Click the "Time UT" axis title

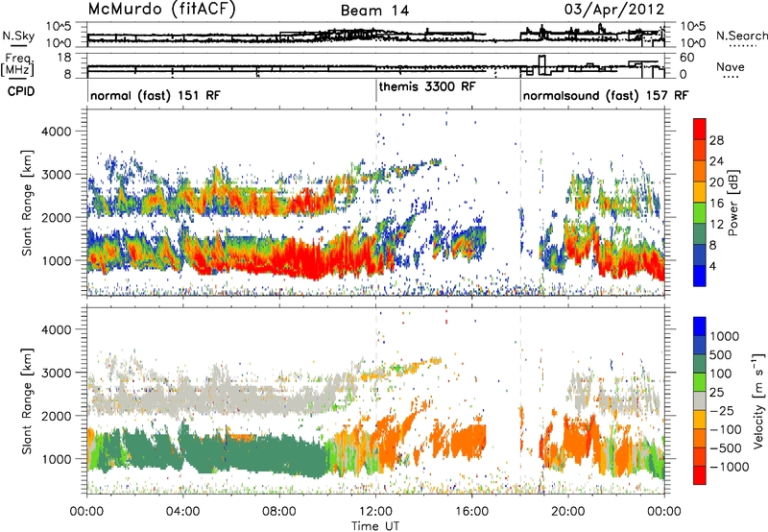point(375,526)
